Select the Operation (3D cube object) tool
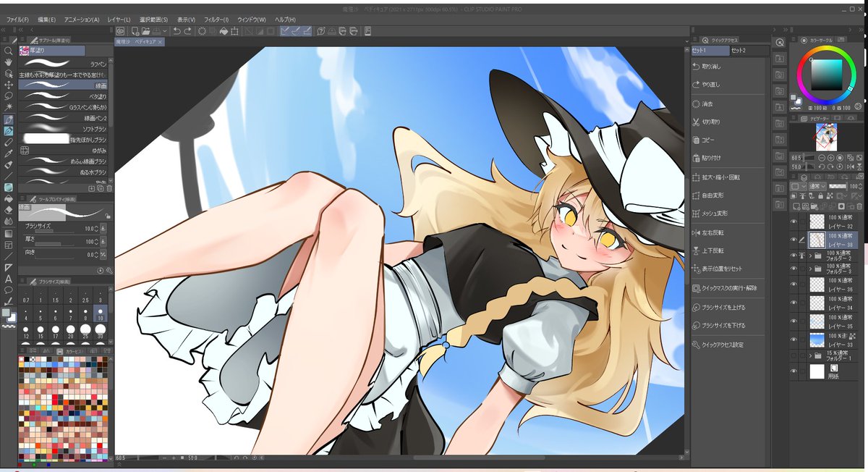 point(8,73)
